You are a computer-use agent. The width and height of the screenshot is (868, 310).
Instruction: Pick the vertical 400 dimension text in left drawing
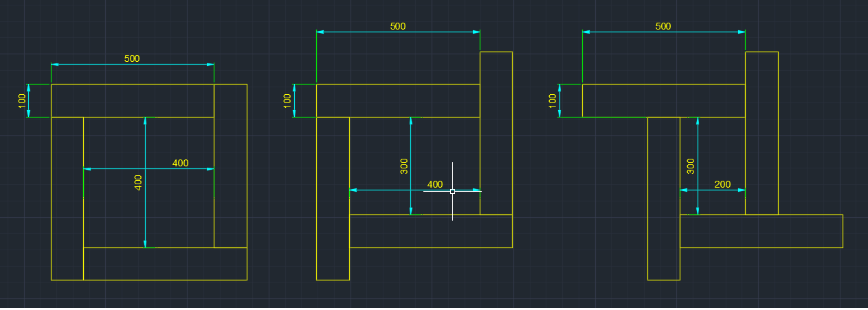pyautogui.click(x=138, y=182)
